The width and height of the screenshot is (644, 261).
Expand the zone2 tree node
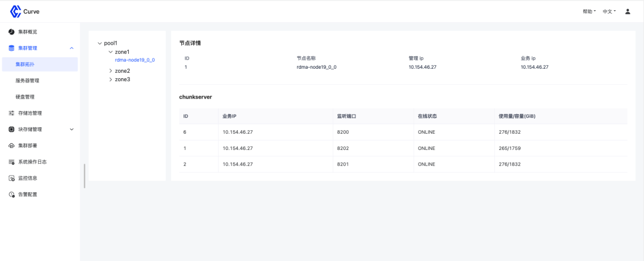pos(110,70)
